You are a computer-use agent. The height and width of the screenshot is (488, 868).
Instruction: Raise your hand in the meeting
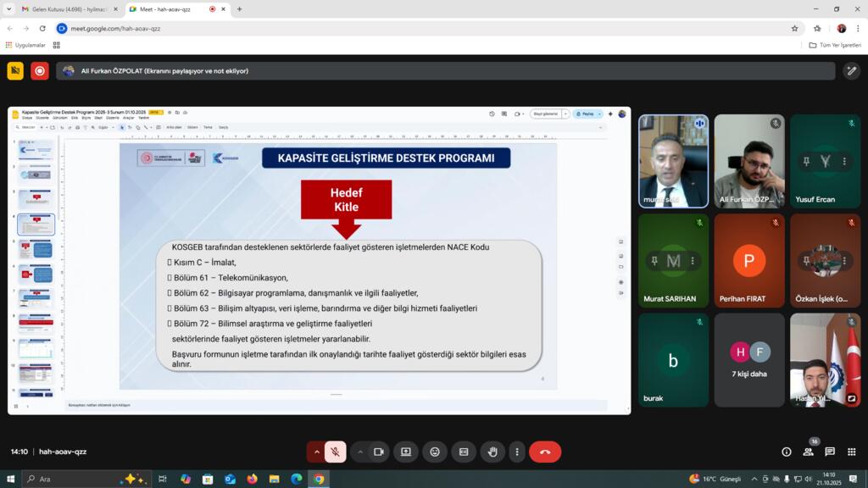click(492, 452)
